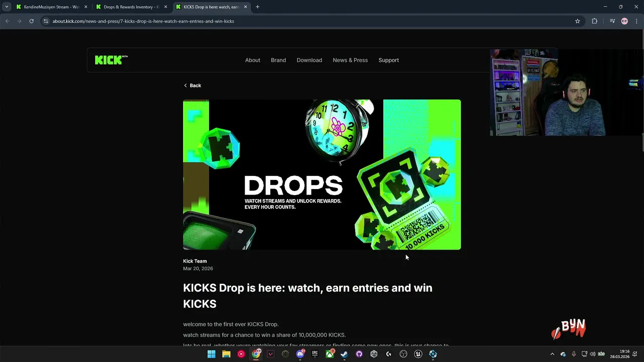This screenshot has width=644, height=362.
Task: Open File Explorer from the taskbar
Action: (x=226, y=354)
